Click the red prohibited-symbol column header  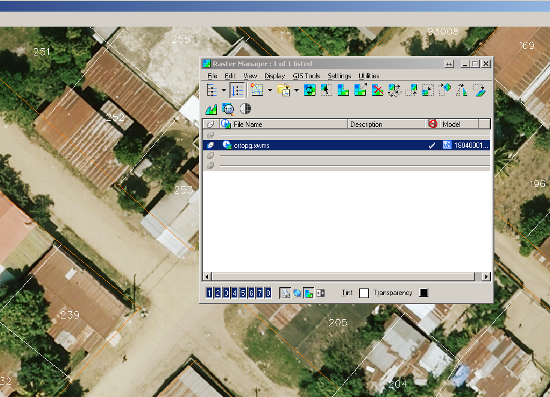[x=432, y=124]
